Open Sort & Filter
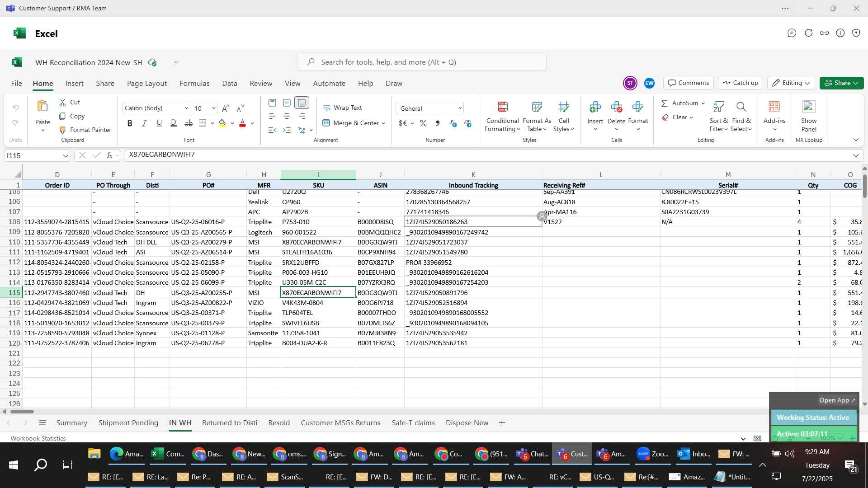Screen dimensions: 868x488 point(718,117)
